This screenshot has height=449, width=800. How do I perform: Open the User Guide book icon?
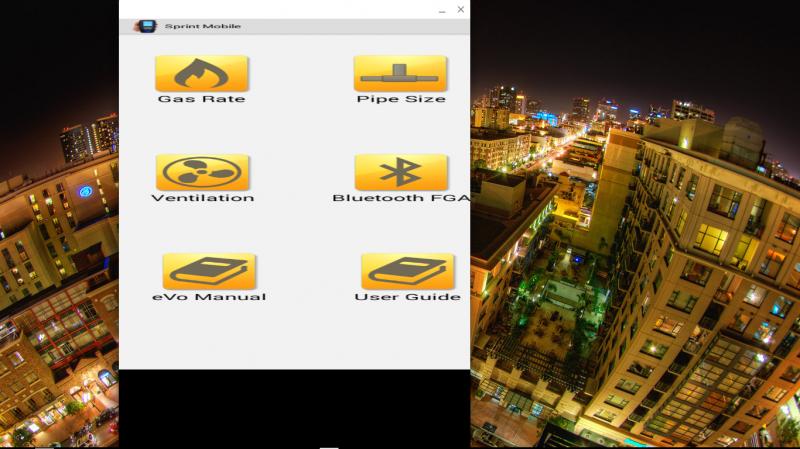[407, 271]
